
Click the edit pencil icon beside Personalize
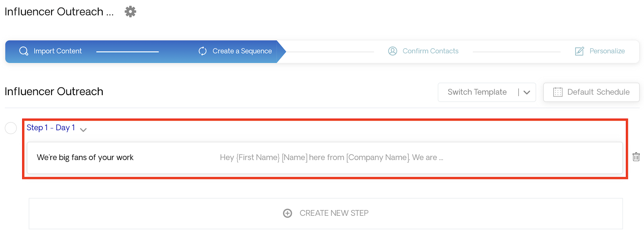(x=579, y=51)
